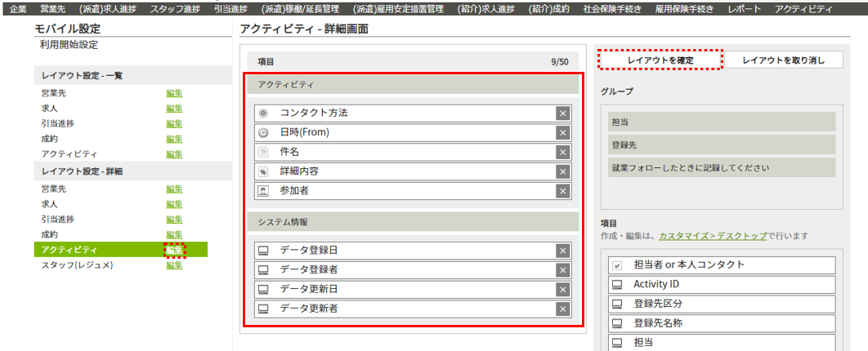Open (派遣)雇用安定措置管理 menu
This screenshot has width=868, height=351.
tap(399, 9)
